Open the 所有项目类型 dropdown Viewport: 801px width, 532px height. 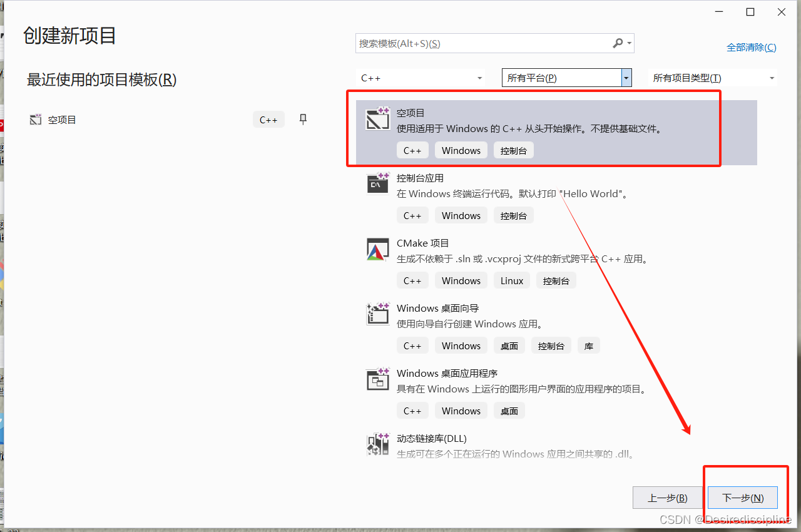coord(713,78)
